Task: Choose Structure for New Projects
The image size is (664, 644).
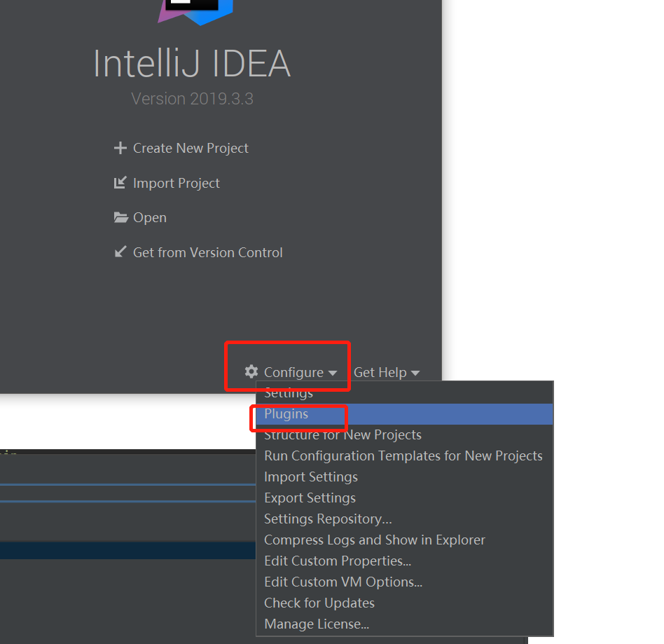Action: [404, 434]
